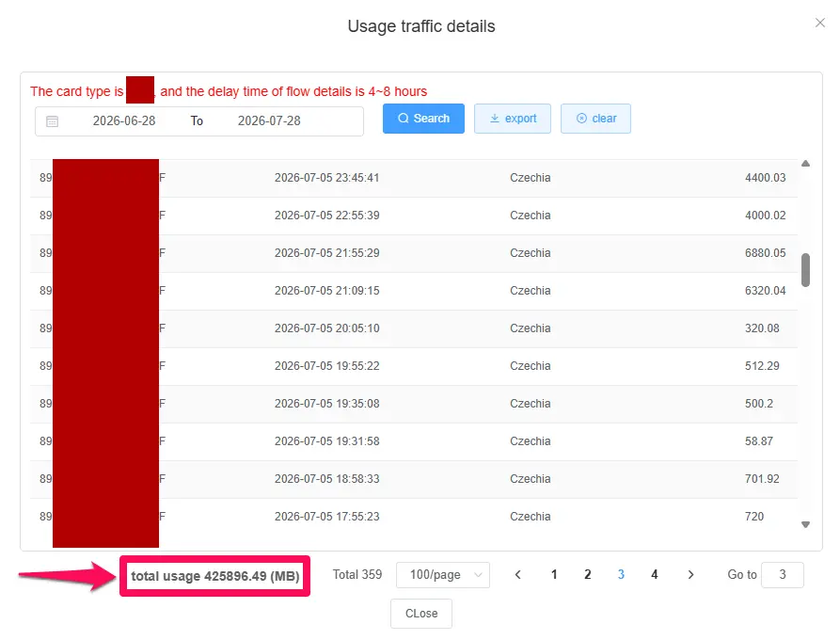Click the total usage 425896.49 (MB) text
Screen dimensions: 840x640
214,576
